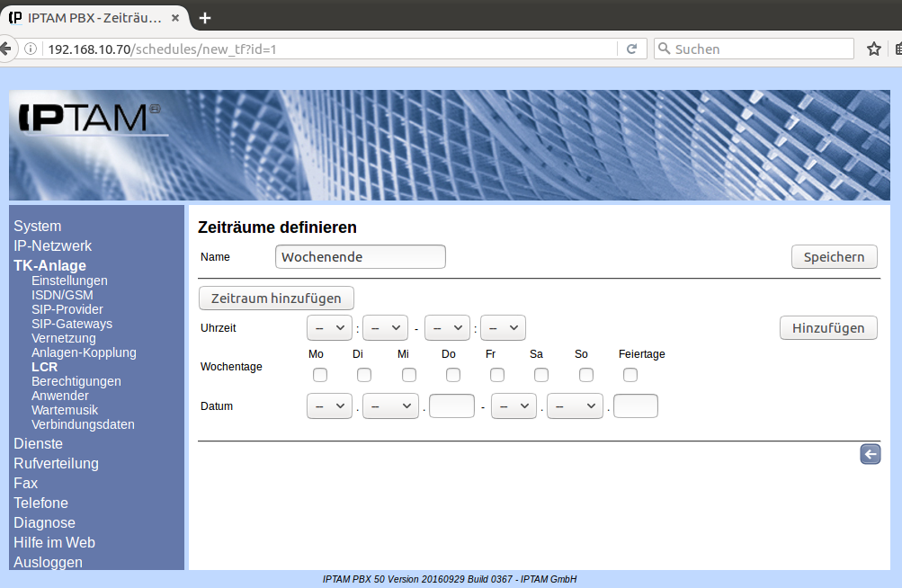Click the Zeitraum hinzufügen button
The width and height of the screenshot is (902, 588).
(x=276, y=298)
